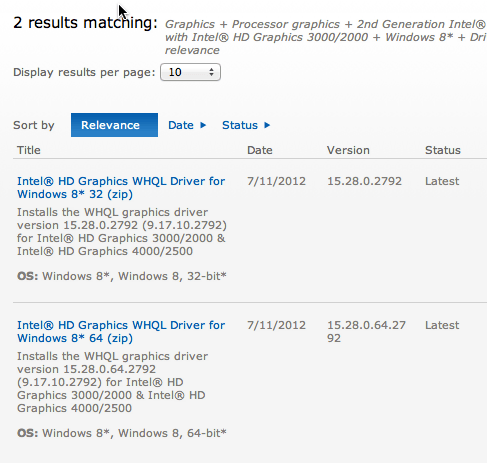This screenshot has height=463, width=487.
Task: Open Windows 8 32 (zip) driver link
Action: click(121, 187)
